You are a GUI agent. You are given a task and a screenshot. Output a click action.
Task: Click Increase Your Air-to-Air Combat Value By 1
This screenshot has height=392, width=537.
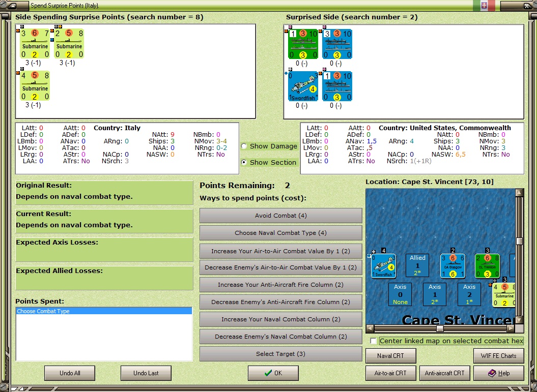281,251
